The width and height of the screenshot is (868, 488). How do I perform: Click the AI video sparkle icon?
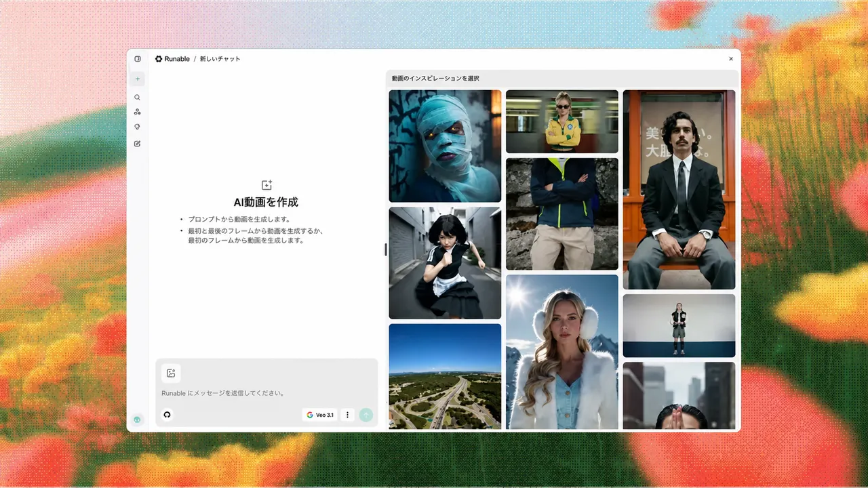[x=267, y=185]
